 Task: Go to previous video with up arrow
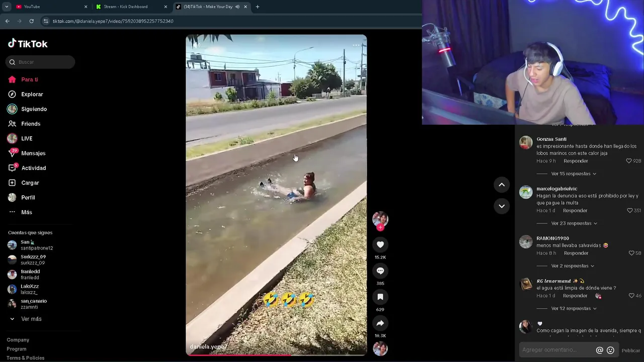[x=502, y=185]
